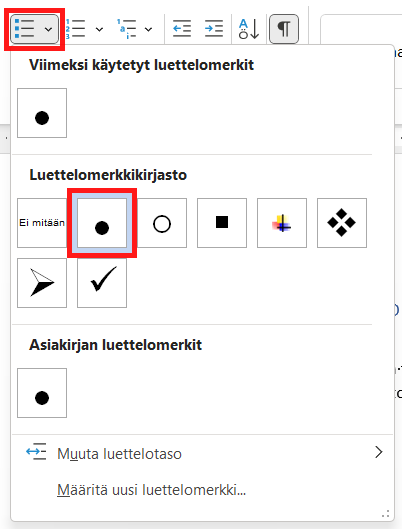Viewport: 402px width, 529px height.
Task: Choose the arrowhead bullet style
Action: (x=42, y=283)
